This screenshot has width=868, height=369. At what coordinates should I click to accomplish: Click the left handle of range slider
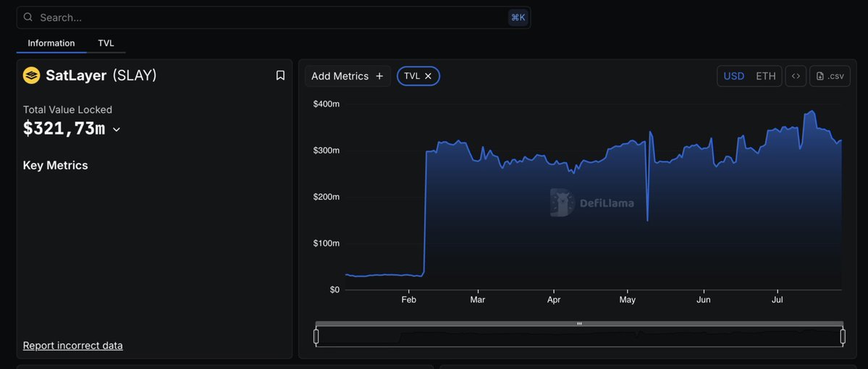[316, 336]
